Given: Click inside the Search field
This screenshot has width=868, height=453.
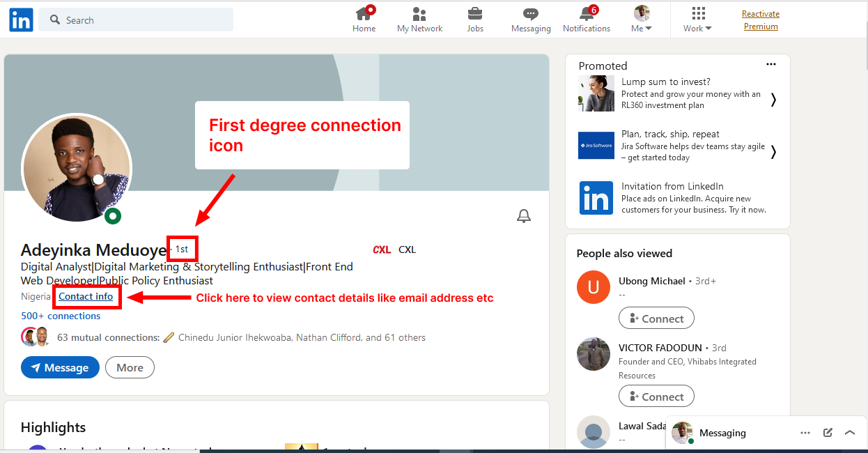Looking at the screenshot, I should tap(136, 20).
